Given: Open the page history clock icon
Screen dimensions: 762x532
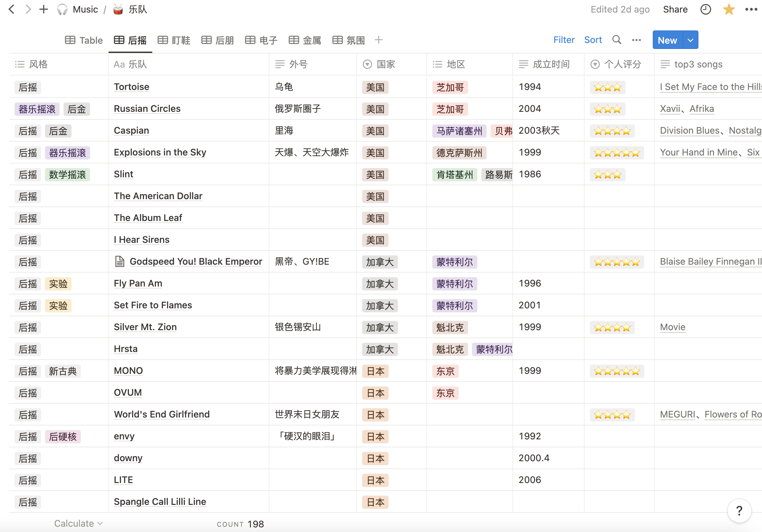Looking at the screenshot, I should pos(706,9).
